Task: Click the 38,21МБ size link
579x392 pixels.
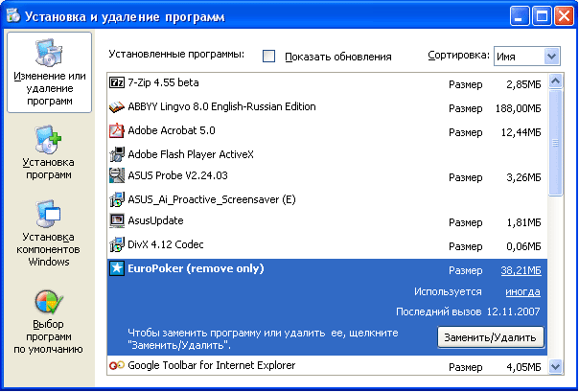Action: [521, 270]
